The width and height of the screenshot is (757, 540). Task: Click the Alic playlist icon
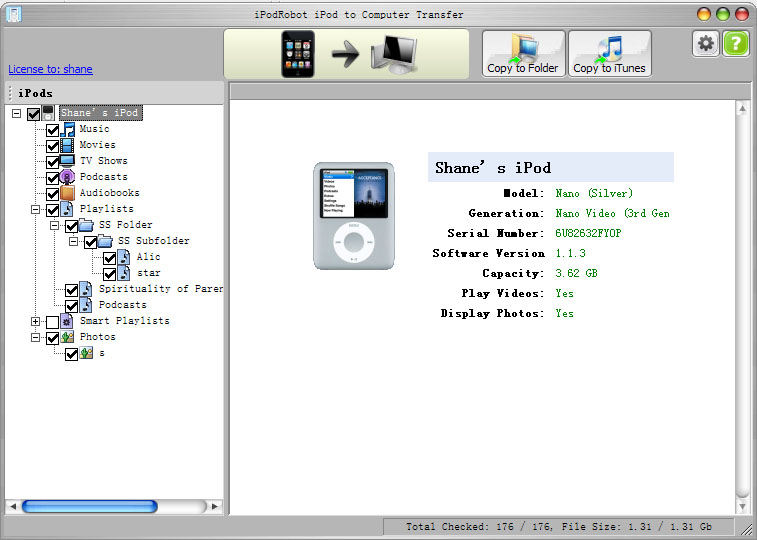click(124, 257)
